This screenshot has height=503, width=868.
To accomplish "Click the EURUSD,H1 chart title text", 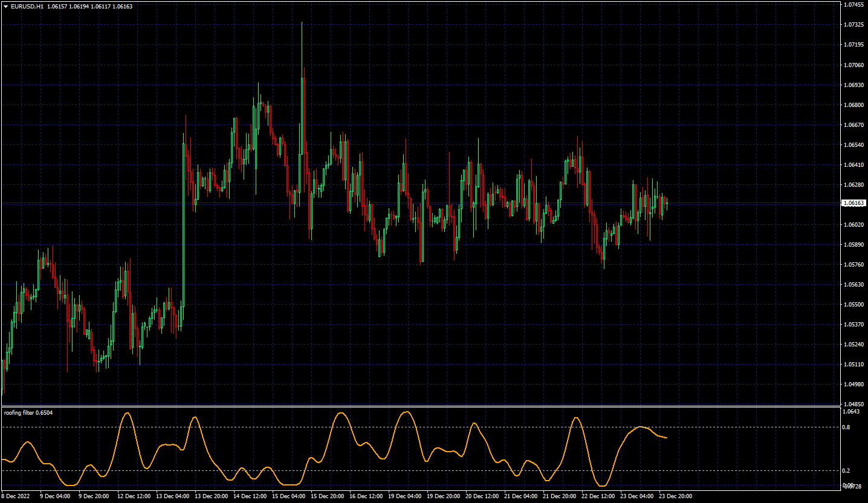I will coord(27,6).
